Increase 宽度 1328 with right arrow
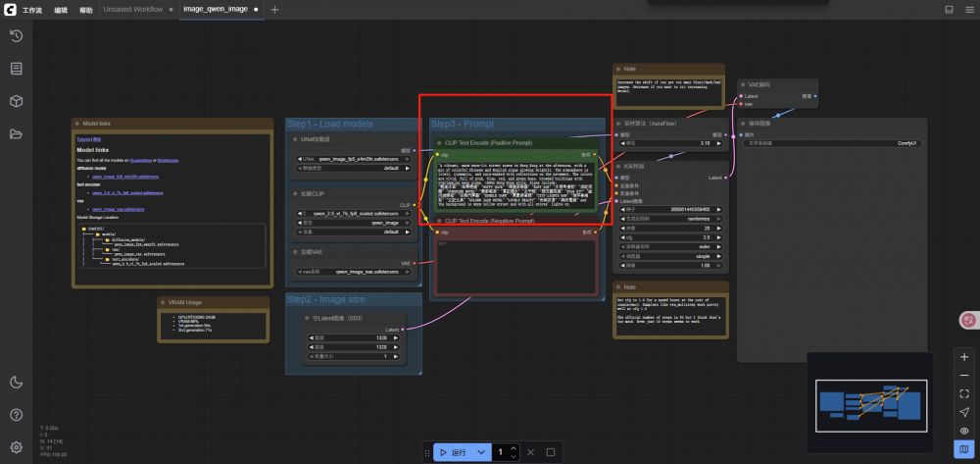 pyautogui.click(x=396, y=337)
